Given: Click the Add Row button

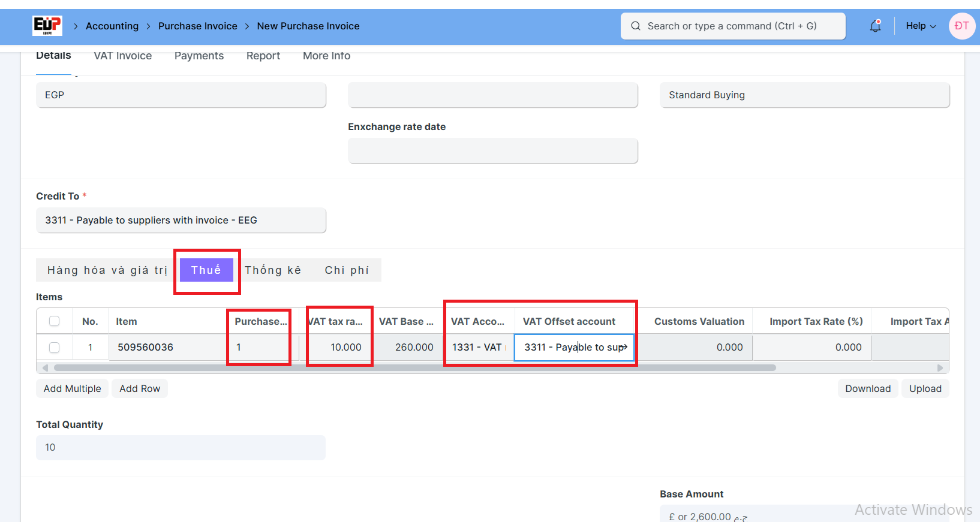Looking at the screenshot, I should click(140, 388).
